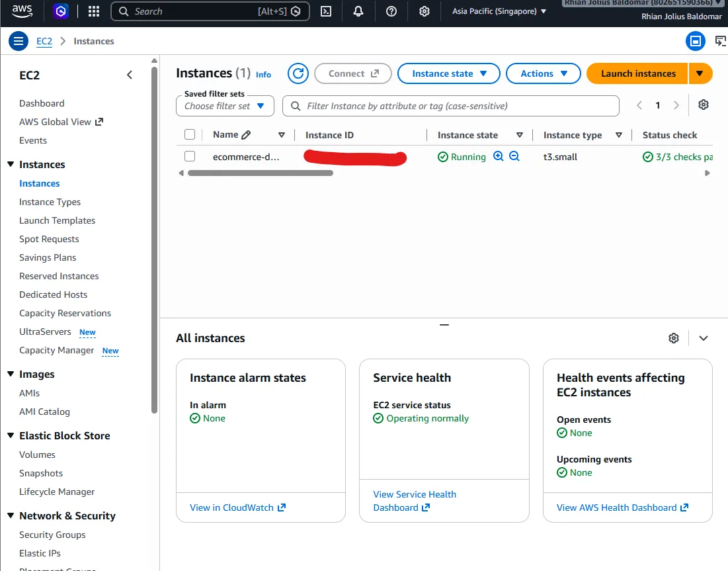Launch CloudShell from top bar
Screen dimensions: 728x571
coord(326,11)
